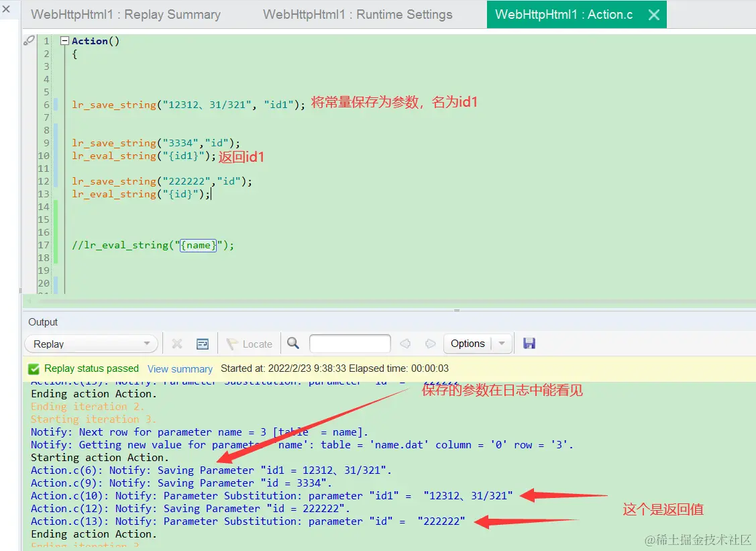
Task: Click the Starting iteration 3 log line
Action: tap(93, 419)
